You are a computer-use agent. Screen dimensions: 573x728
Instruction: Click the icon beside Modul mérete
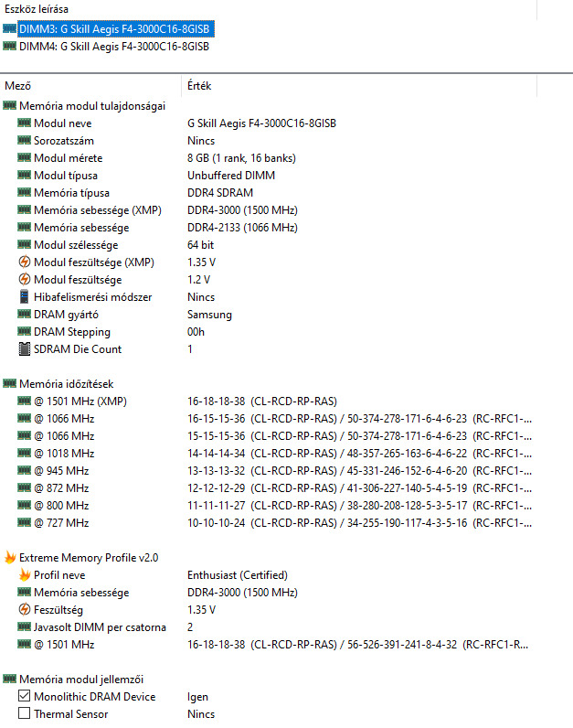click(24, 157)
